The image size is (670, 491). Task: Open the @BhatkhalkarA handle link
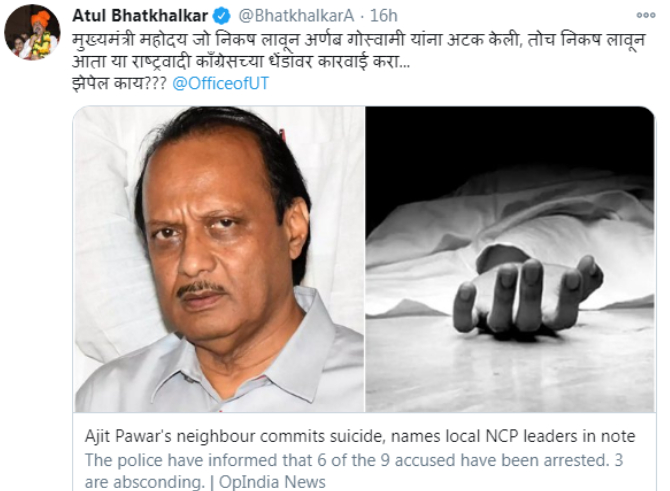296,16
